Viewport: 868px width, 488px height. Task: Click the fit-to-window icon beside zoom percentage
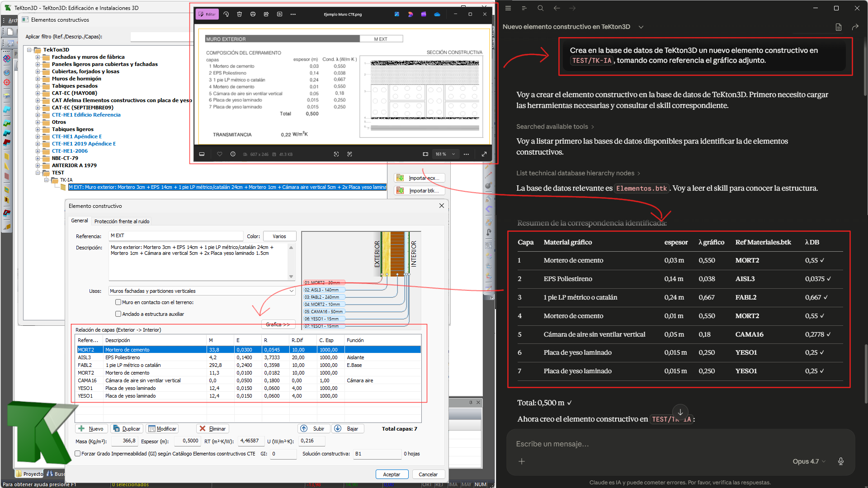click(425, 154)
